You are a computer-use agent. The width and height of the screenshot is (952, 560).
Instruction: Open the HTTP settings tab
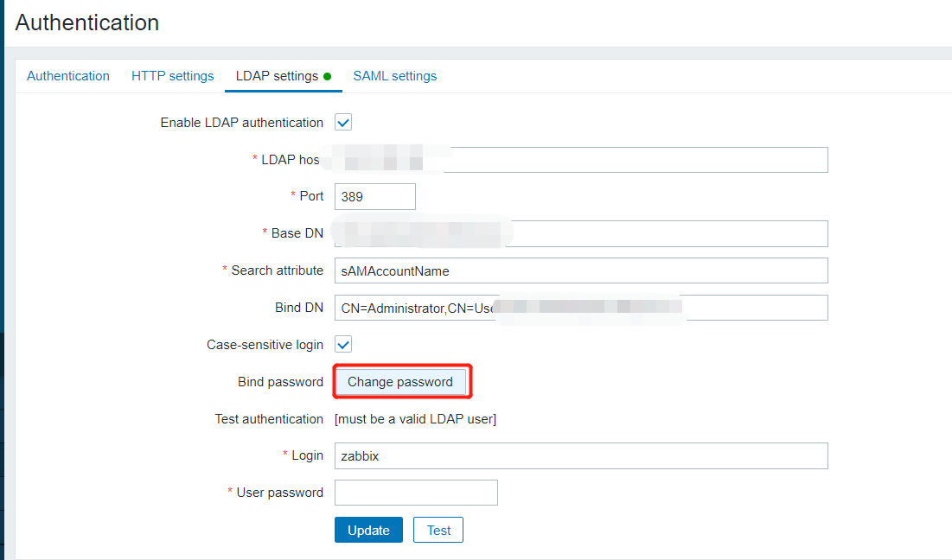click(172, 76)
